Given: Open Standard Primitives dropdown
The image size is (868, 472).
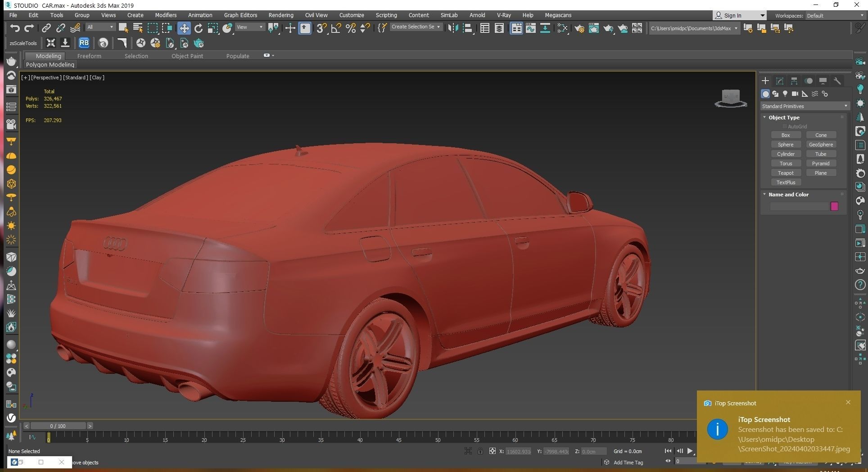Looking at the screenshot, I should [805, 106].
